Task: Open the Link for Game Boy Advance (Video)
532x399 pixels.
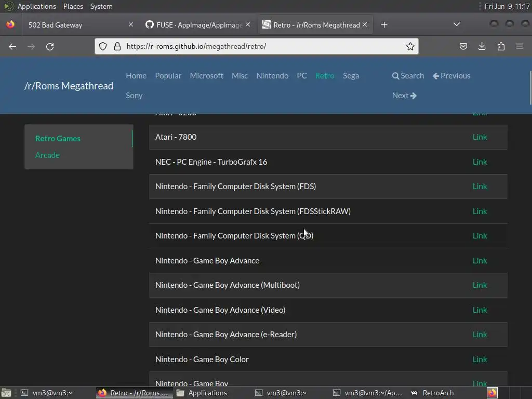Action: 480,310
